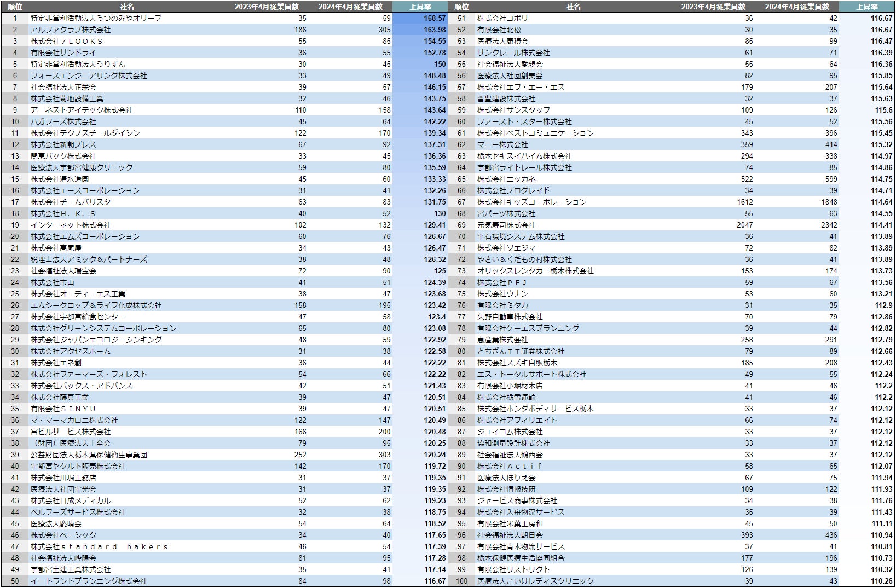Image resolution: width=896 pixels, height=588 pixels.
Task: Click on 宇都宮ライトレール株式会社
Action: click(x=524, y=167)
